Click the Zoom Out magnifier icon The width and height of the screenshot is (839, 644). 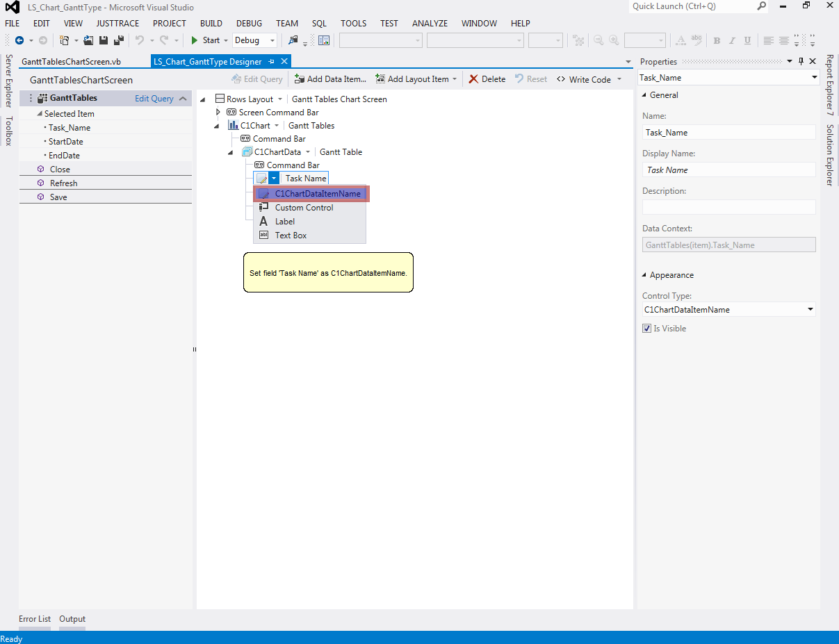click(x=598, y=40)
